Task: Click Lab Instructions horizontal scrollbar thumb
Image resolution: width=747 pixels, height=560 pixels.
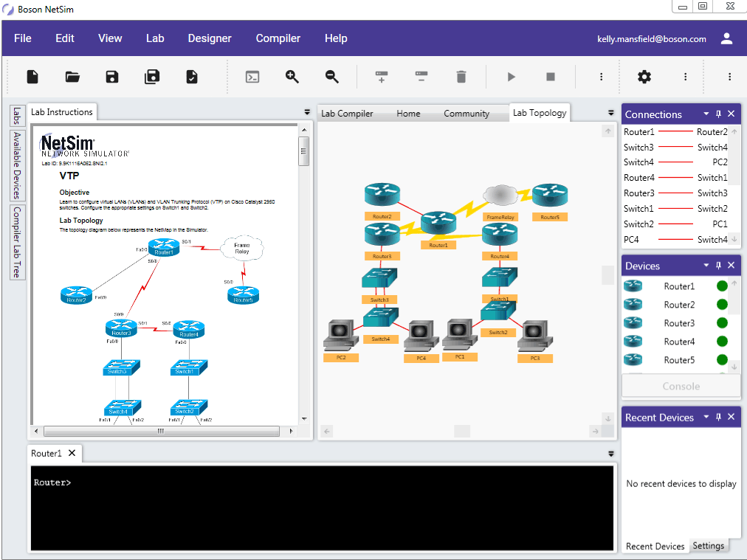Action: (162, 431)
